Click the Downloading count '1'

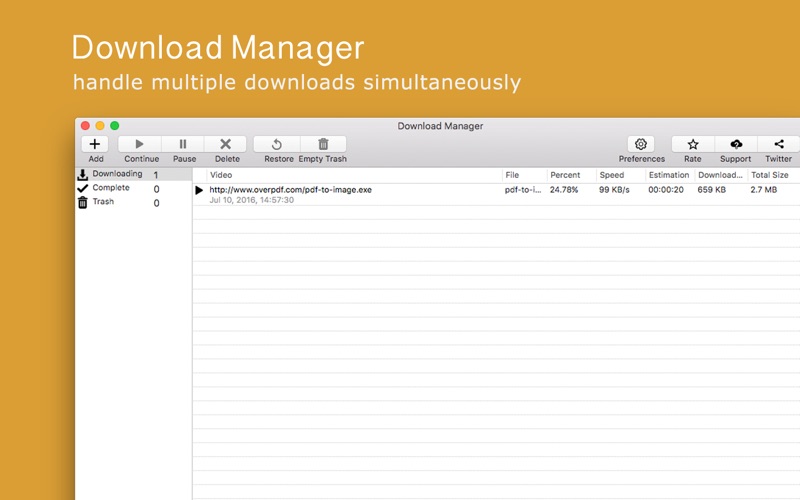pyautogui.click(x=156, y=175)
